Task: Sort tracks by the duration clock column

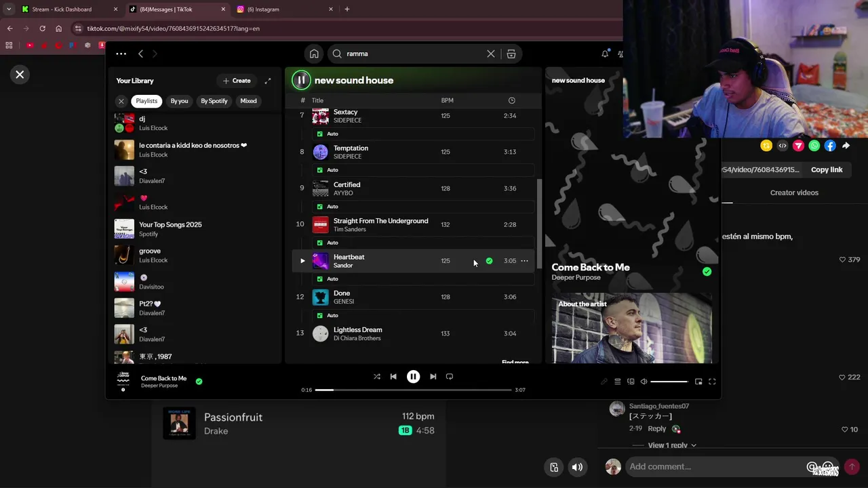Action: (x=511, y=100)
